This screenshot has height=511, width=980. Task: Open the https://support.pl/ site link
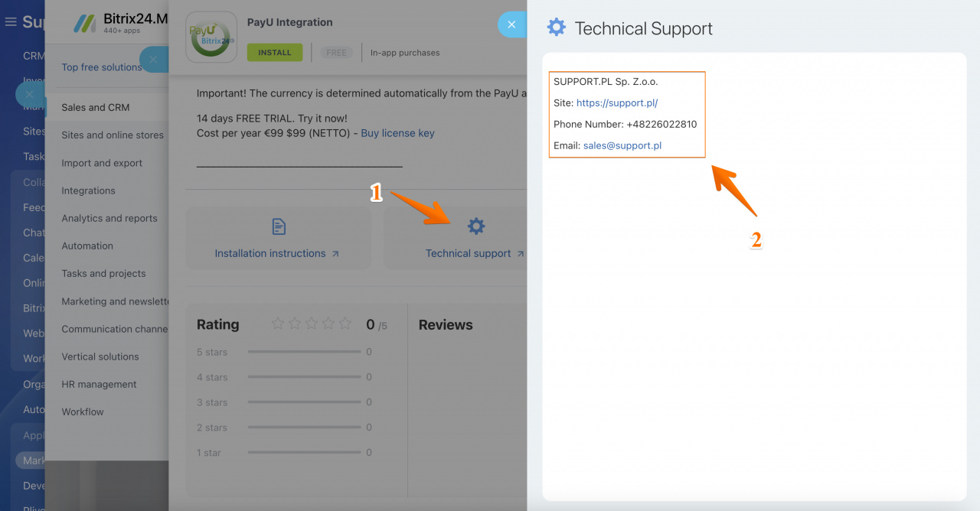coord(617,103)
